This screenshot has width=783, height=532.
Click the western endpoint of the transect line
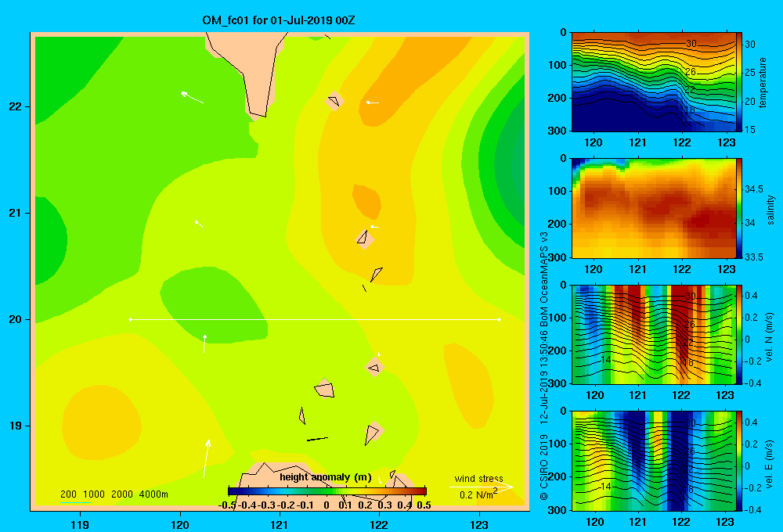(130, 319)
